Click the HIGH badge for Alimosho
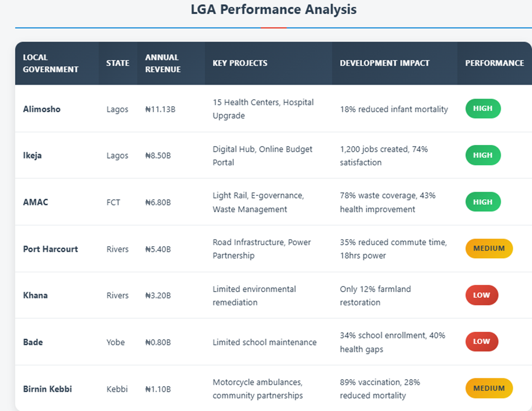This screenshot has height=411, width=532. coord(483,109)
